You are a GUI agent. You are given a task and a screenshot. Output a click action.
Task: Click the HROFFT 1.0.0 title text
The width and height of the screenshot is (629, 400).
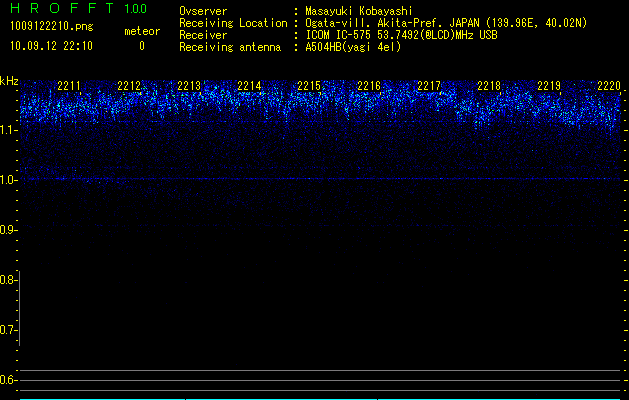(79, 8)
